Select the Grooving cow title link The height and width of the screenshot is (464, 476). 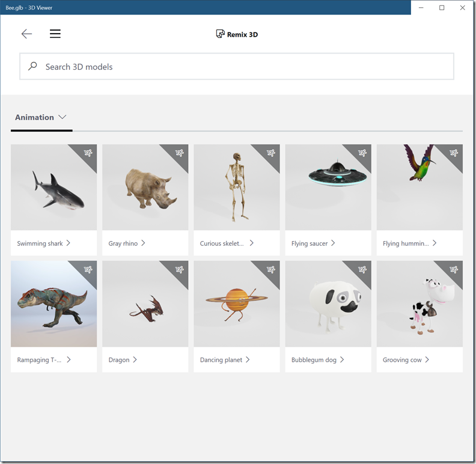tap(402, 360)
